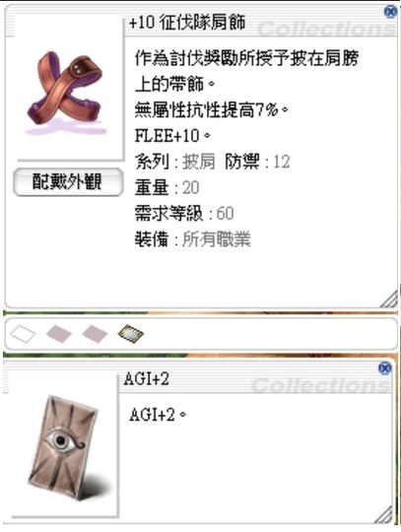Click the Collections watermark in the top window
Viewport: 401px width, 532px height.
(326, 29)
